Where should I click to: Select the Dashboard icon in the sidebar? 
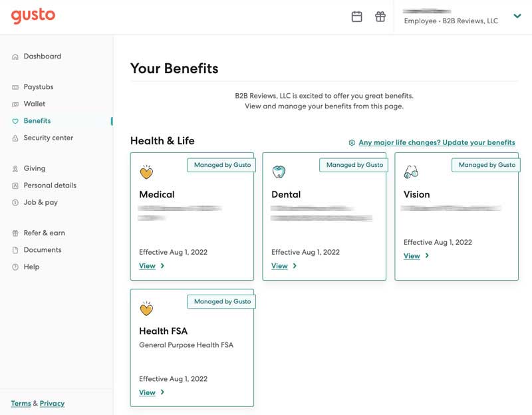click(x=14, y=57)
